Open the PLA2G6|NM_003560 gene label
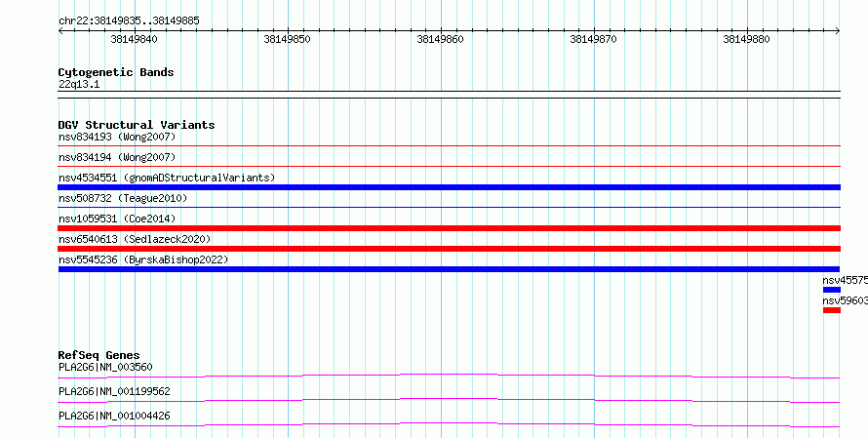Viewport: 868px width, 438px height. pos(105,367)
